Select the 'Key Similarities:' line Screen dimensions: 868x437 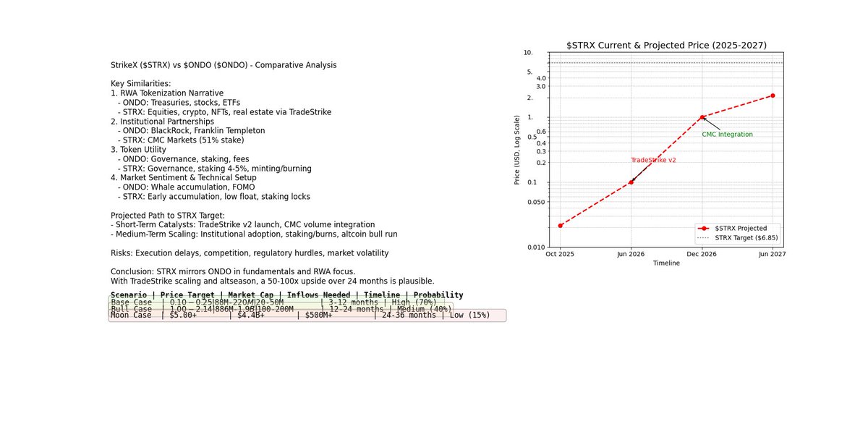pos(140,84)
